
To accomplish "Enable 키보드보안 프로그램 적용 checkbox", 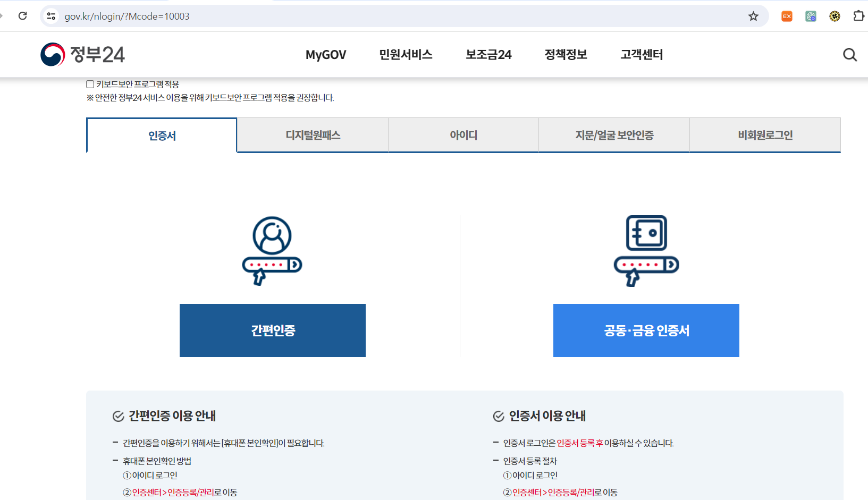I will point(89,83).
